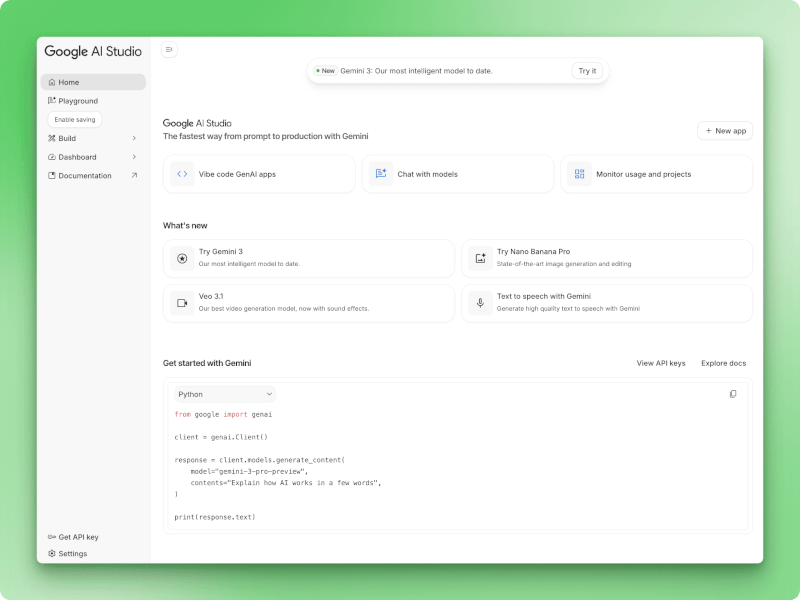Open Settings from the bottom sidebar
This screenshot has width=800, height=600.
pyautogui.click(x=70, y=553)
